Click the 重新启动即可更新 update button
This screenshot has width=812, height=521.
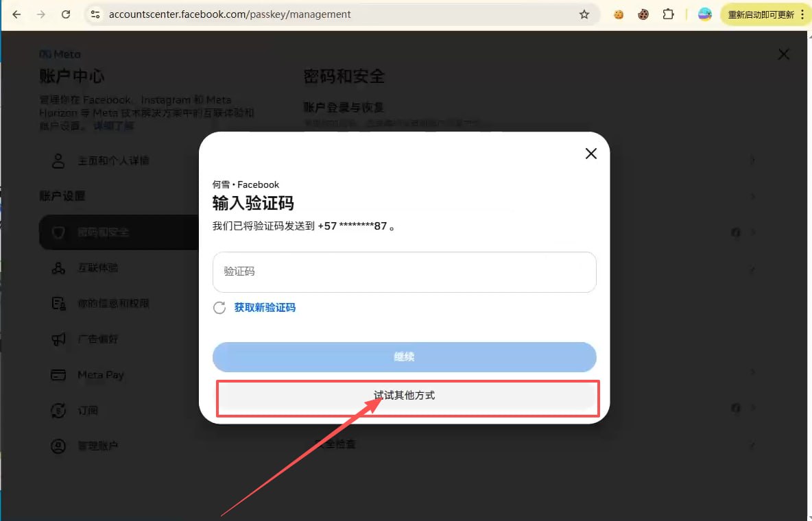(x=760, y=14)
